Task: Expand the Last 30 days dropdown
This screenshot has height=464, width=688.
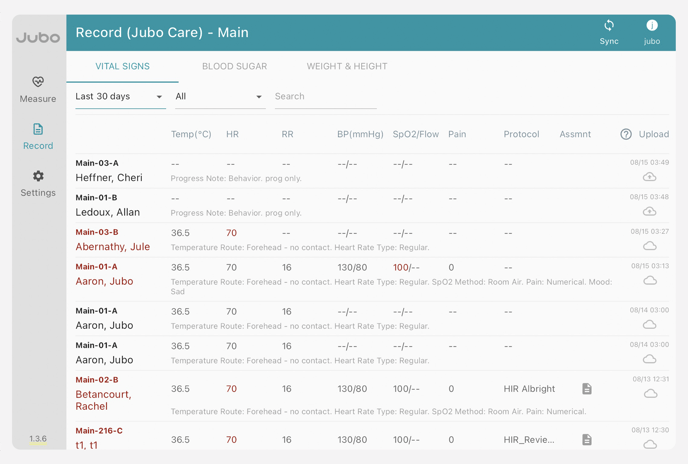Action: (120, 97)
